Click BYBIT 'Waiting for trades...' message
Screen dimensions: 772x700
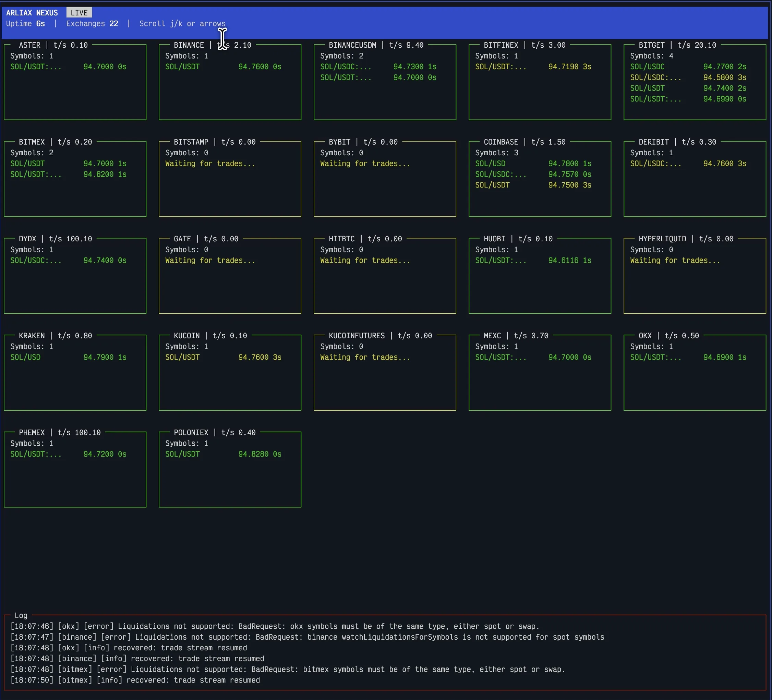pos(365,164)
